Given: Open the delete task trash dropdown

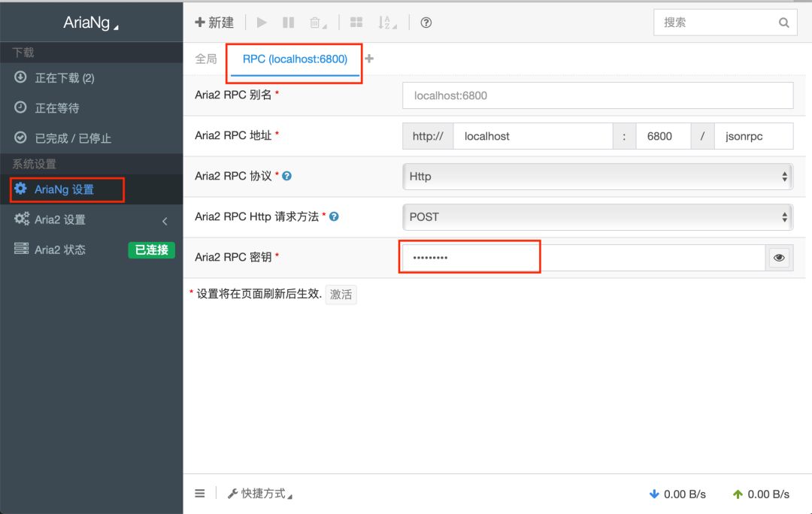Looking at the screenshot, I should (x=317, y=23).
